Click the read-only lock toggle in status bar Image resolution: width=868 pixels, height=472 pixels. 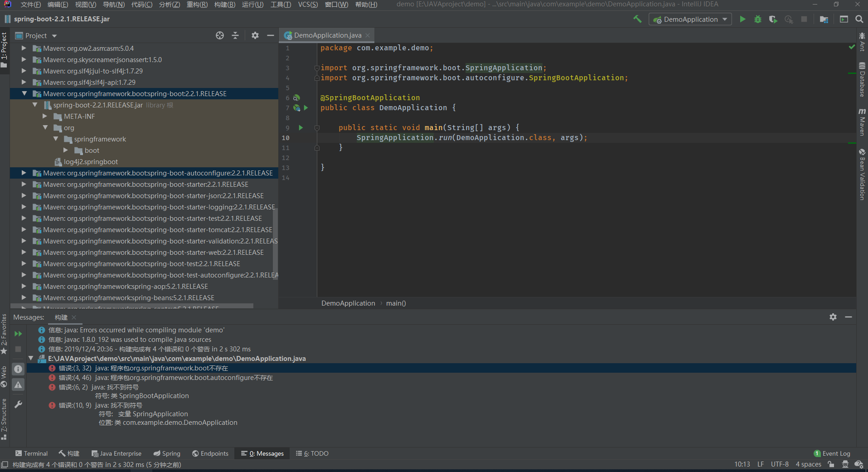click(x=831, y=464)
